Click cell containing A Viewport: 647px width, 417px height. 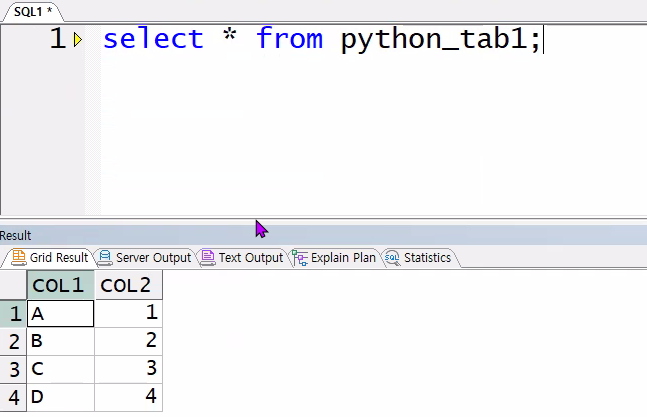61,313
